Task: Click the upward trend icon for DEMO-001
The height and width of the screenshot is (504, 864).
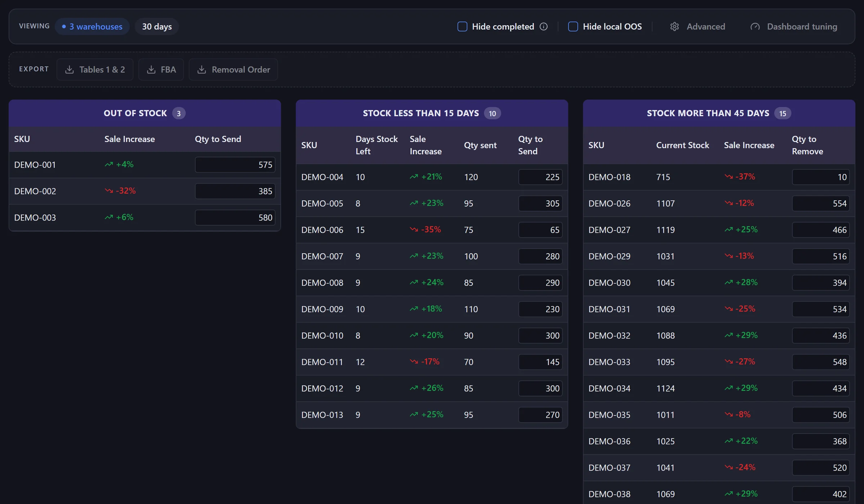Action: (x=109, y=164)
